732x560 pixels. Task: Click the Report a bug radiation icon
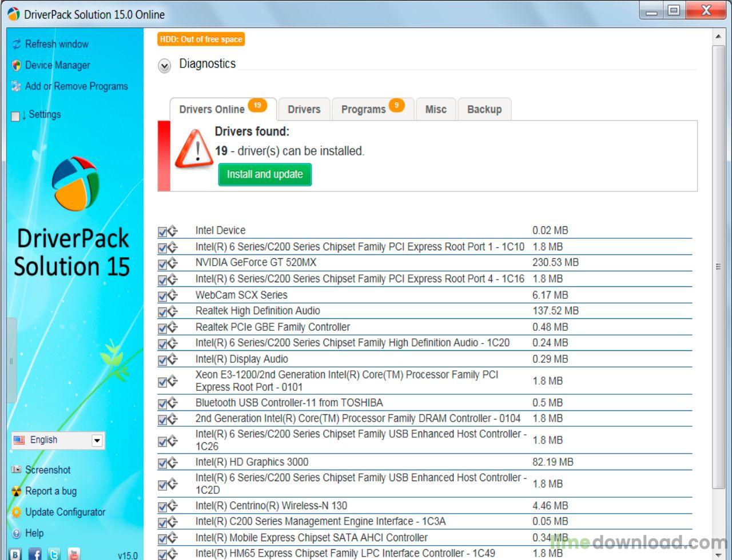[x=16, y=491]
